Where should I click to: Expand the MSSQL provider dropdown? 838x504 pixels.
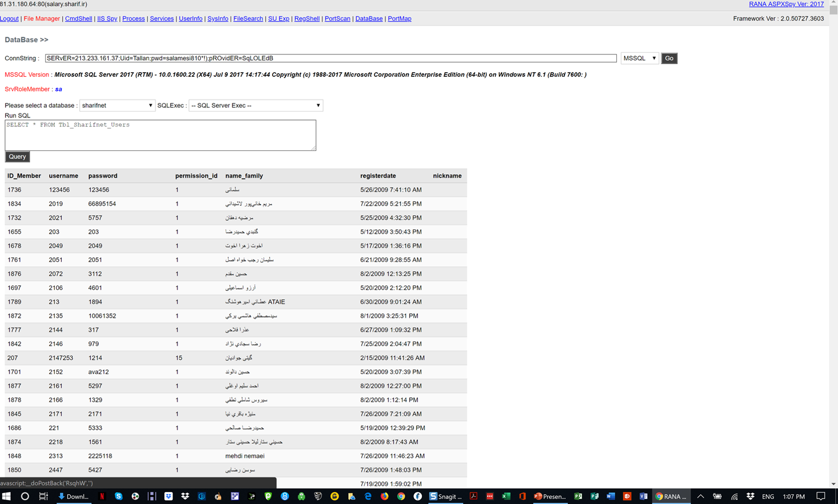[639, 58]
